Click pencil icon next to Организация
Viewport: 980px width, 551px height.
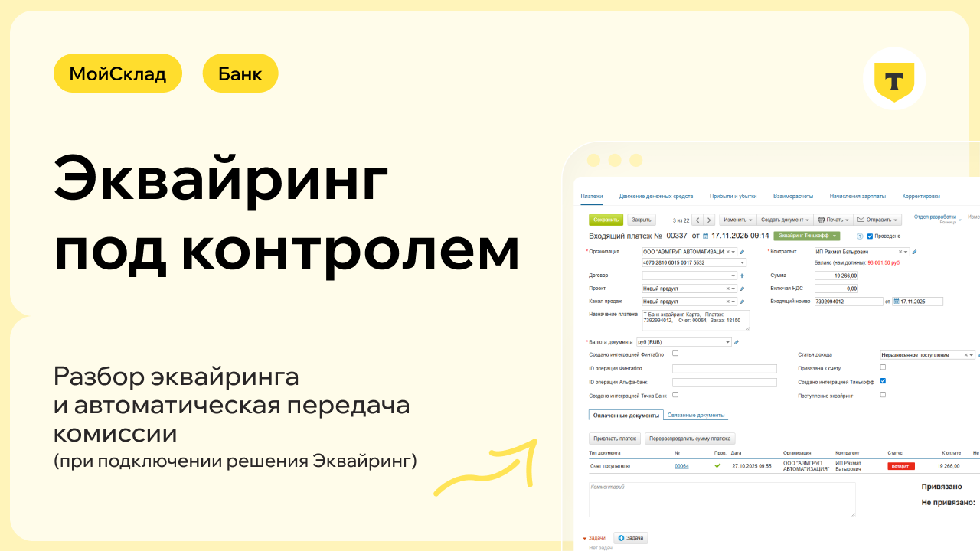point(742,252)
